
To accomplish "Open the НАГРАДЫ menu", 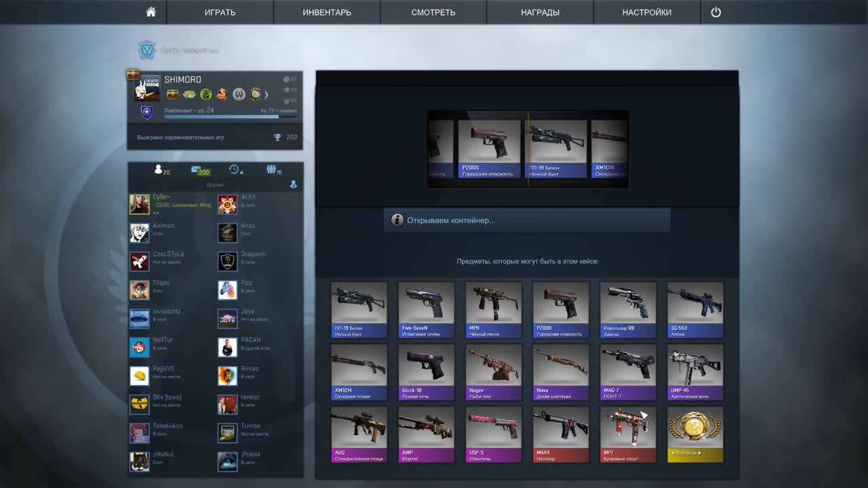I will coord(540,12).
